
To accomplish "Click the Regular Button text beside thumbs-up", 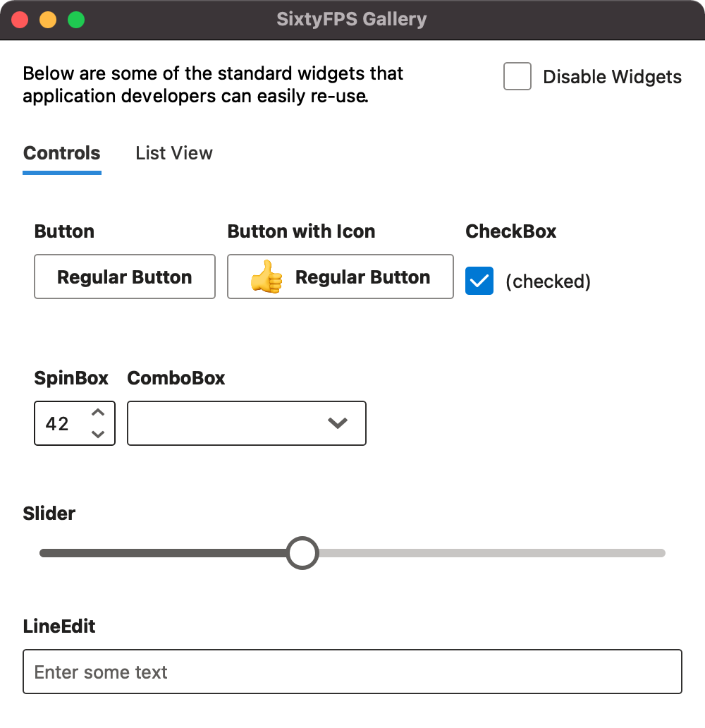I will pyautogui.click(x=362, y=277).
